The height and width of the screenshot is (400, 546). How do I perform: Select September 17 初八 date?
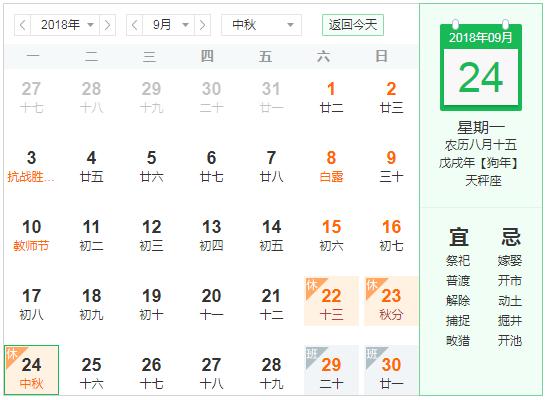[31, 305]
